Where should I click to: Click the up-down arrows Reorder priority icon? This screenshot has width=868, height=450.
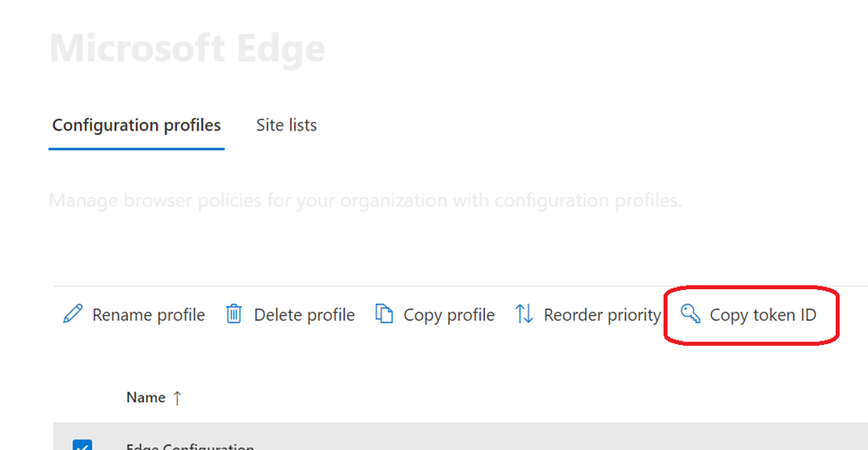click(525, 315)
